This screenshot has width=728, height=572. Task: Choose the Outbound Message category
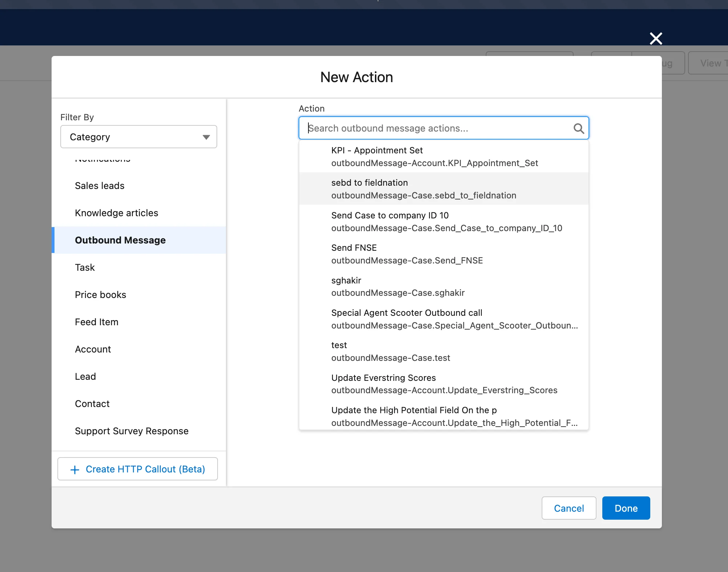click(x=120, y=240)
